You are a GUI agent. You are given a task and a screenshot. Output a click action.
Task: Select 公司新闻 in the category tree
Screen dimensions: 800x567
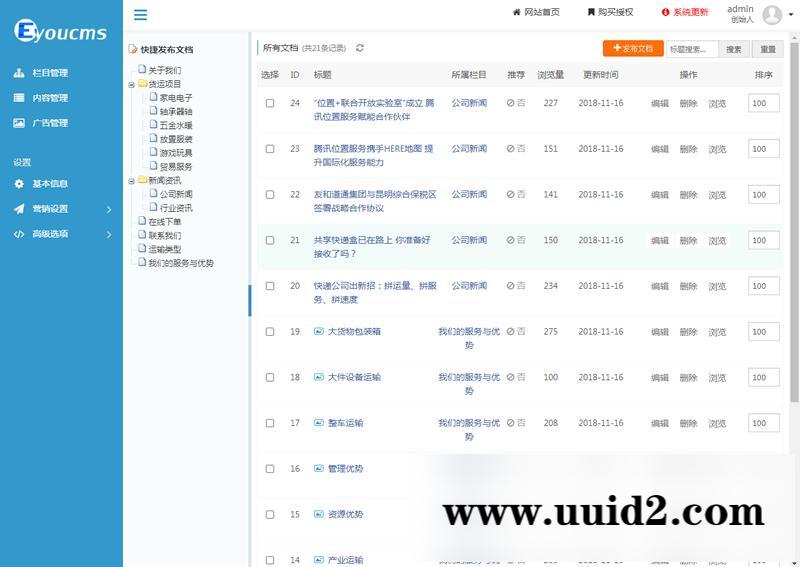point(176,194)
